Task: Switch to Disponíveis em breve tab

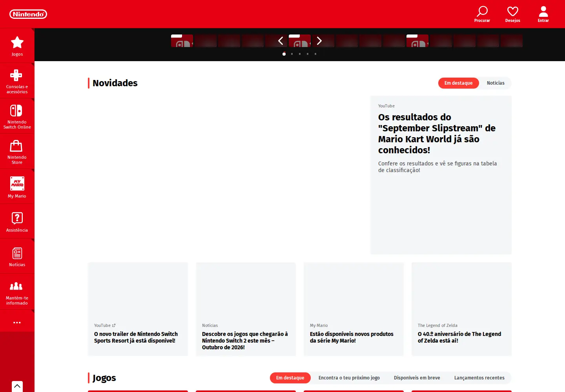Action: tap(417, 378)
